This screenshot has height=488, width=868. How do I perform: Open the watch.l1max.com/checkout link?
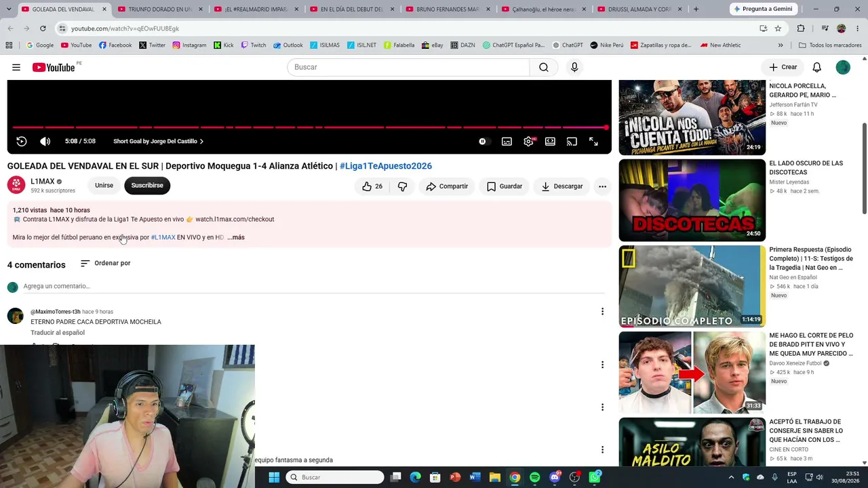click(x=235, y=220)
